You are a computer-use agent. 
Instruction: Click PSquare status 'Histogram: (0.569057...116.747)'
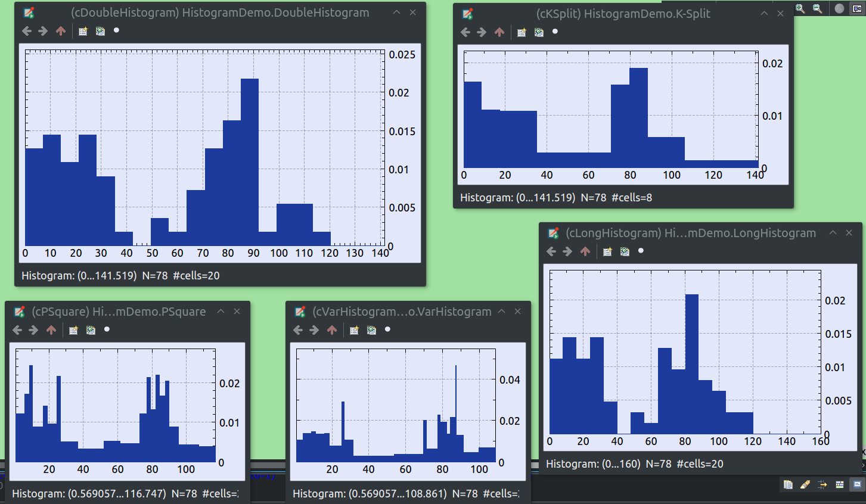[x=89, y=493]
